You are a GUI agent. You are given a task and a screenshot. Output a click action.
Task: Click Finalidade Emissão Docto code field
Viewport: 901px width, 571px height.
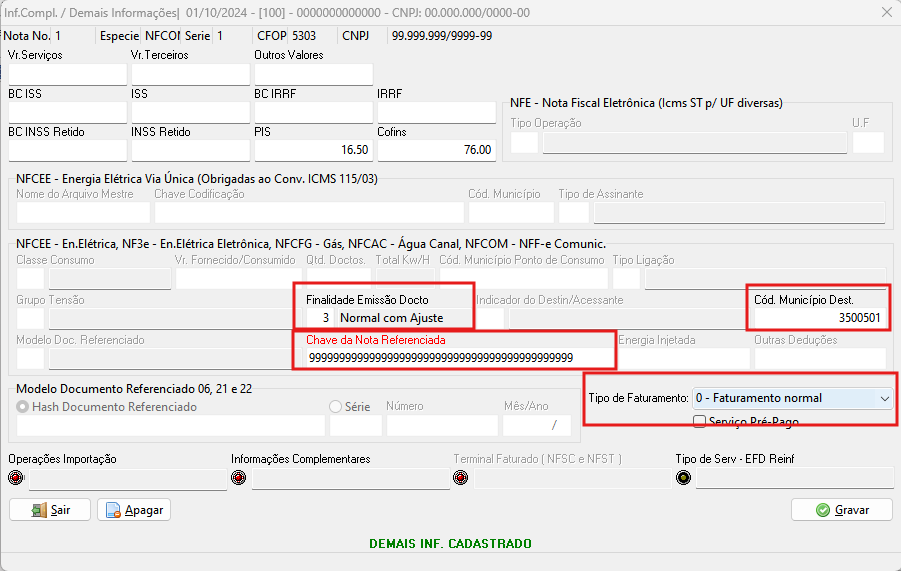tap(320, 318)
